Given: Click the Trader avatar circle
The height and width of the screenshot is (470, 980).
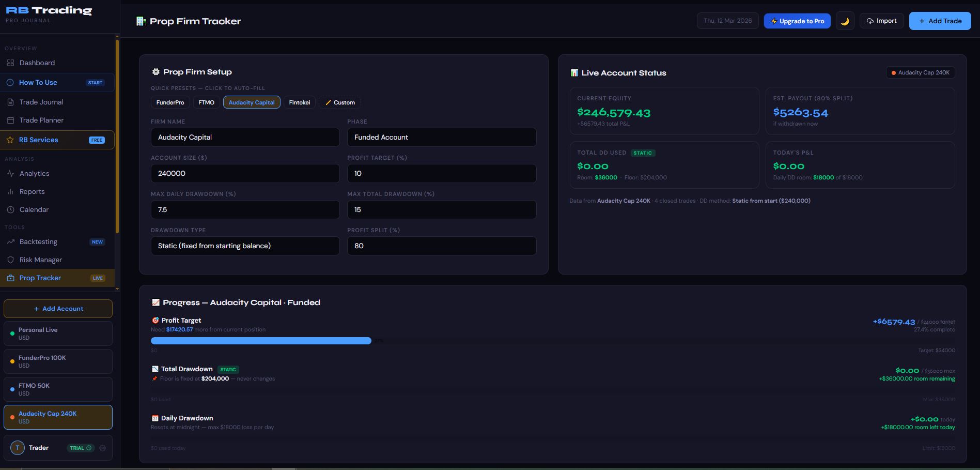Looking at the screenshot, I should 18,447.
